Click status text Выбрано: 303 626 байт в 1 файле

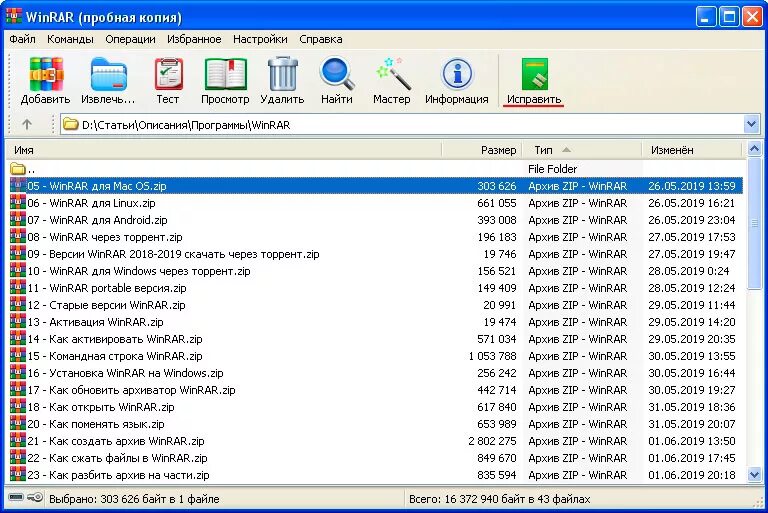[x=134, y=499]
